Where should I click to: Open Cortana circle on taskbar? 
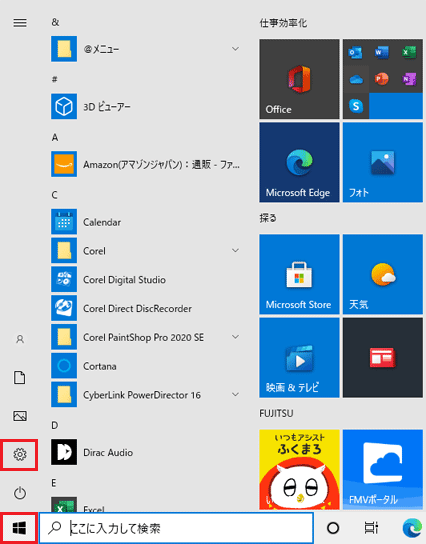tap(333, 528)
